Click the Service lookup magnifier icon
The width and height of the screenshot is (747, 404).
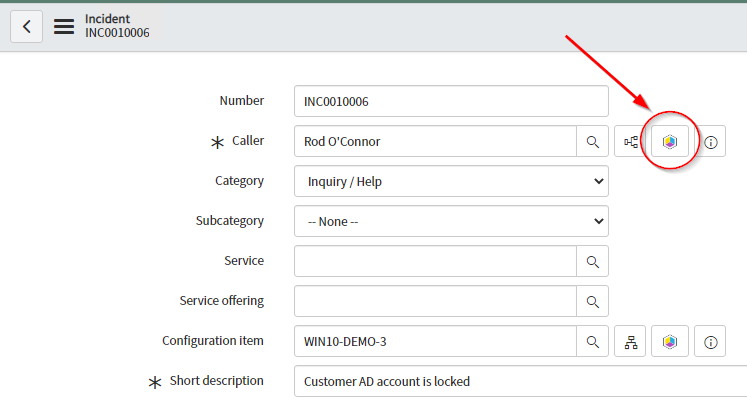592,261
